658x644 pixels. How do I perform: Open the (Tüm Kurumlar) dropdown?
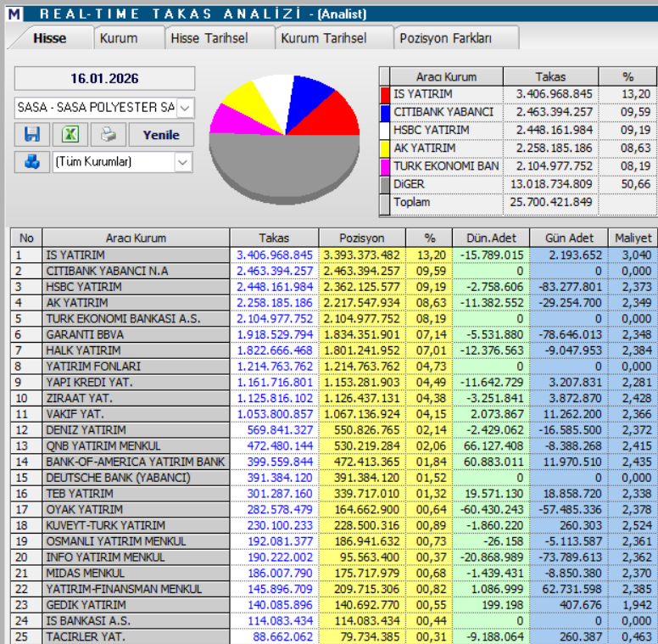pyautogui.click(x=182, y=162)
